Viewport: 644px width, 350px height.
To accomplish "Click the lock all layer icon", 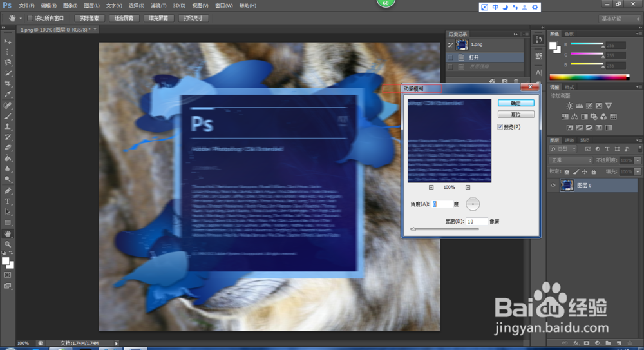I will coord(594,172).
